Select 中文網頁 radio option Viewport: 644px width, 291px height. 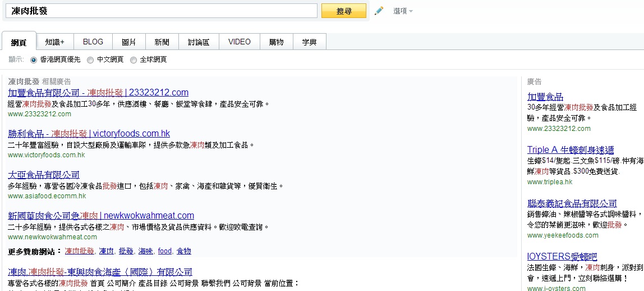pyautogui.click(x=90, y=60)
